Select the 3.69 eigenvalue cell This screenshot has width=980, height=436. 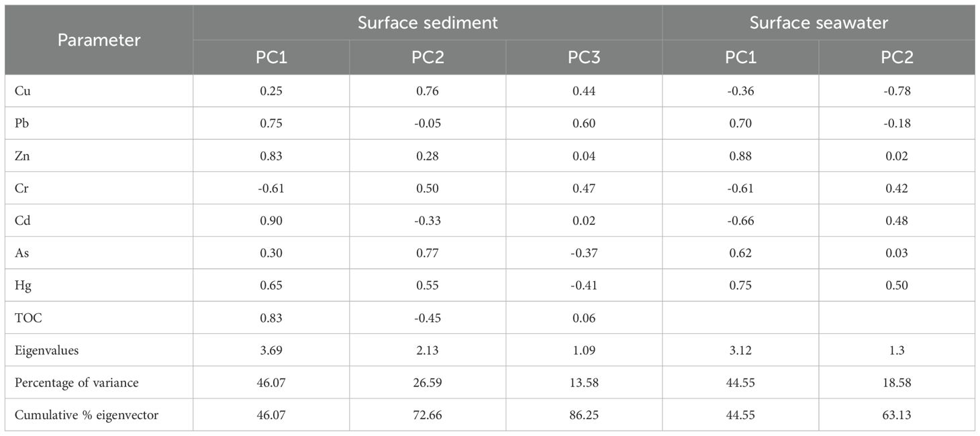tap(271, 350)
